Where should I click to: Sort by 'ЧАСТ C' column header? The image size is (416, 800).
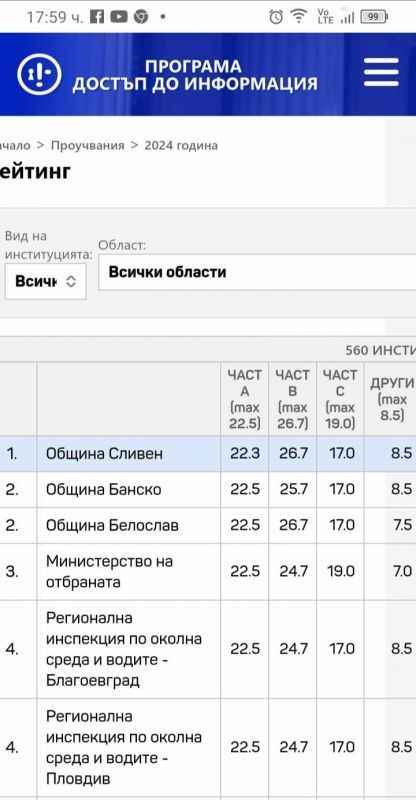tap(340, 399)
